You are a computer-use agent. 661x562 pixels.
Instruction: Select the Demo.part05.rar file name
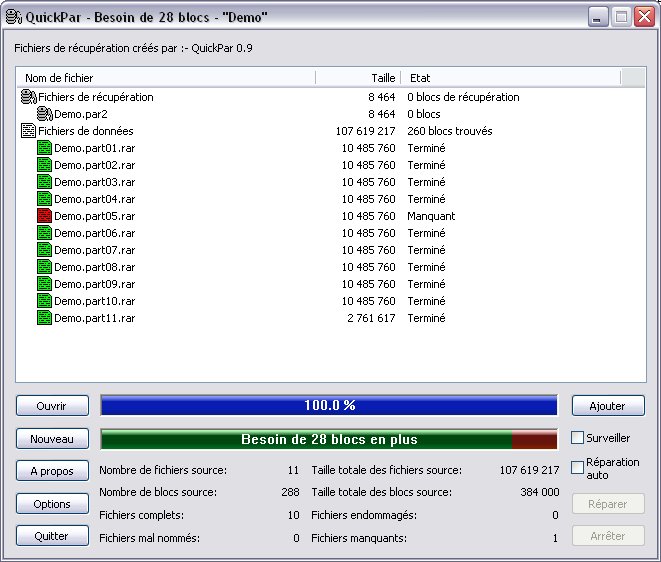[94, 216]
